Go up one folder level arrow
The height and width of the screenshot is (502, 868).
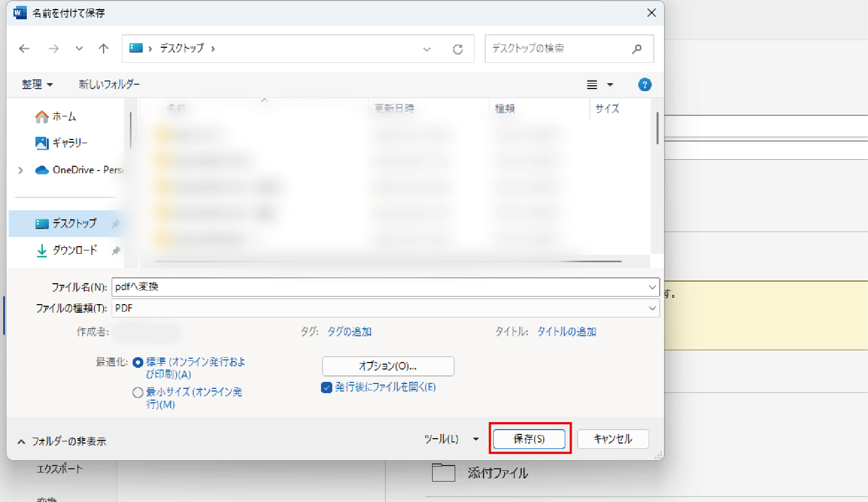tap(104, 49)
